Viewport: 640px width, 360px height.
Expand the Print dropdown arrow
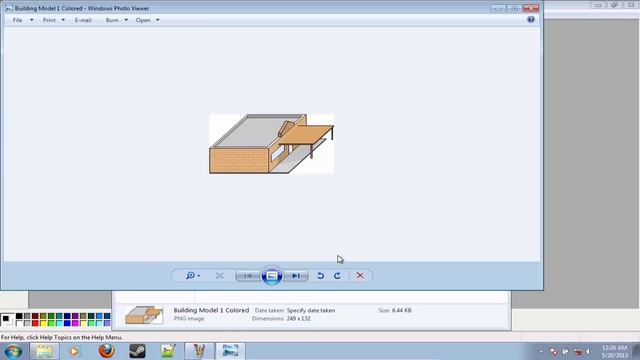pos(63,20)
